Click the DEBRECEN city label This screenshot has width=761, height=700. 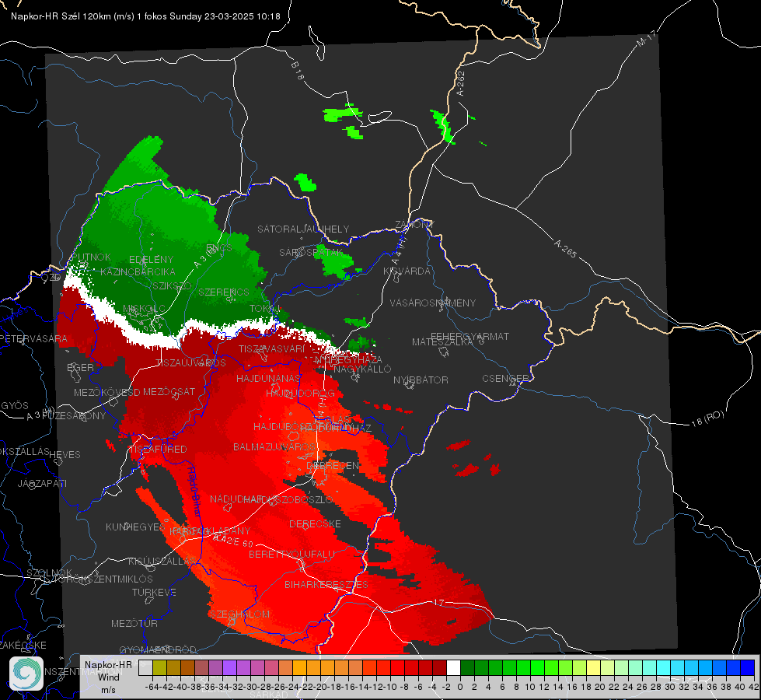(333, 465)
